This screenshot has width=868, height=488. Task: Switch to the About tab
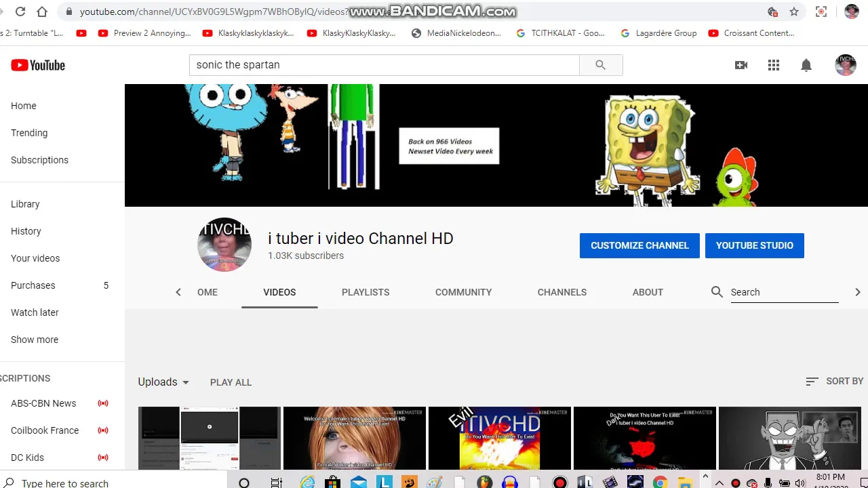[x=648, y=292]
